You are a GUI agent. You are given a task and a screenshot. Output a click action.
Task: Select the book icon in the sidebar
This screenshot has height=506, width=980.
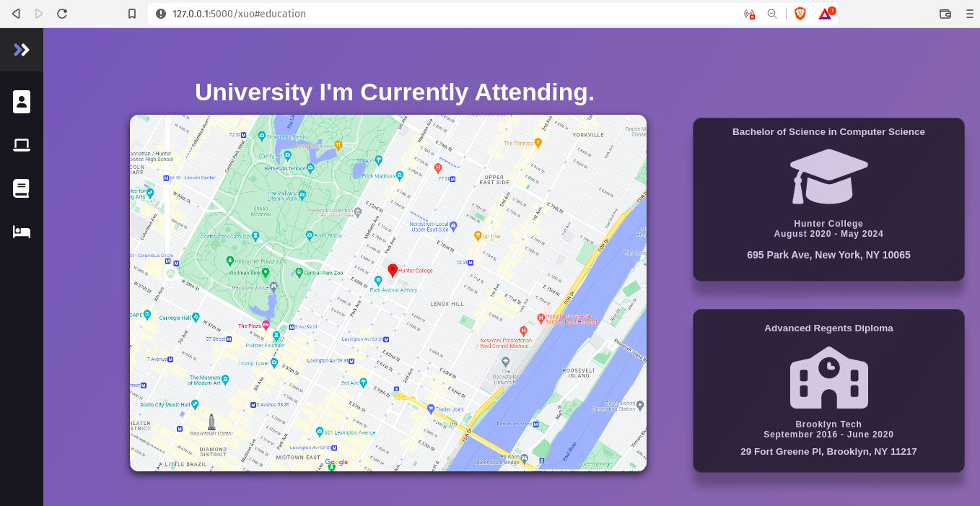click(x=22, y=188)
